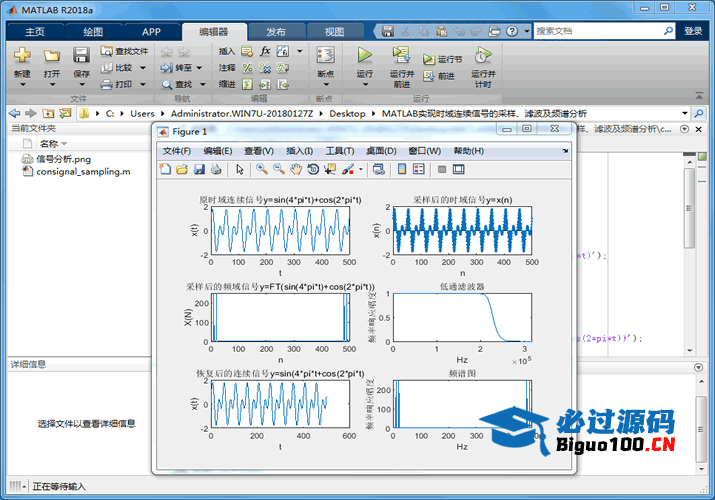
Task: Insert a function with the fx icon
Action: point(265,51)
